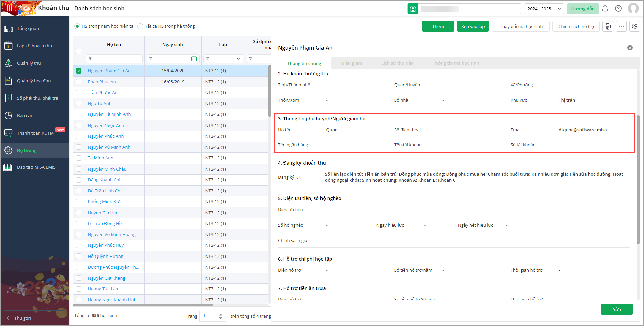Open the 2024 - 2025 school year dropdown

point(544,9)
